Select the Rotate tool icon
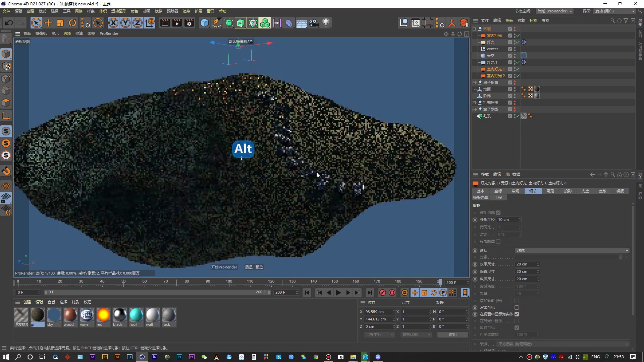Screen dimensions: 644x362 (72, 23)
